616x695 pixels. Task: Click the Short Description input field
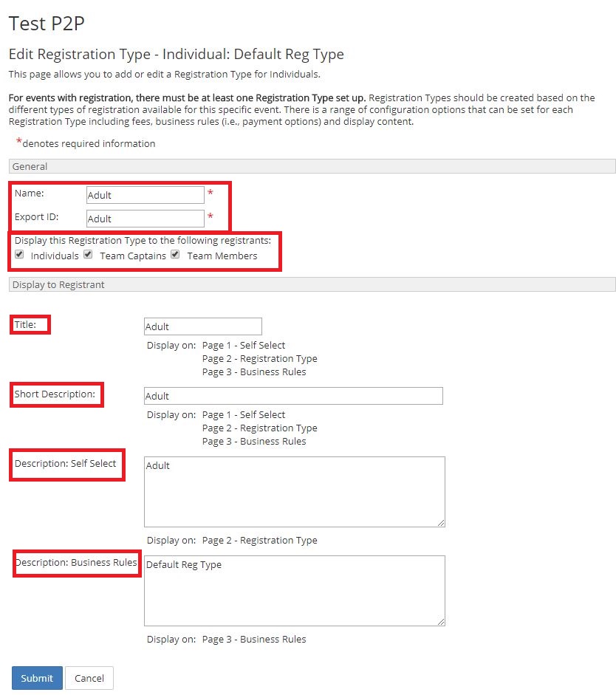(x=293, y=396)
